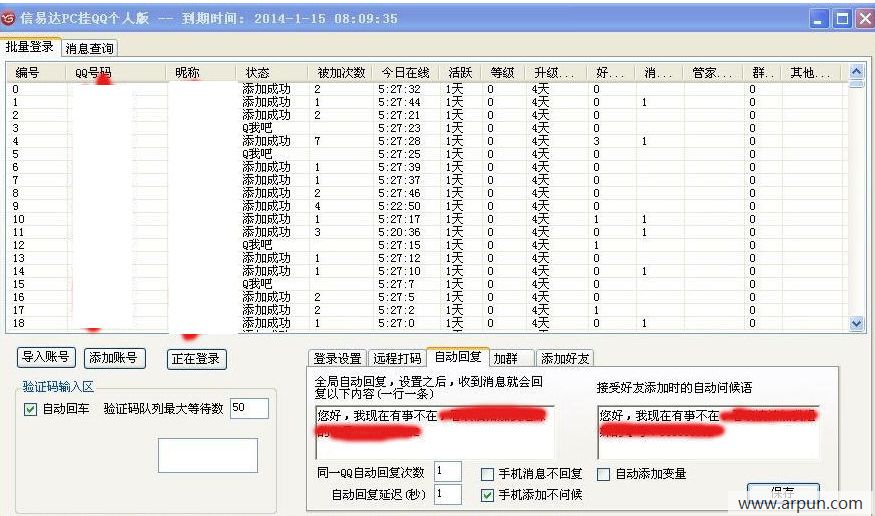Viewport: 875px width, 516px height.
Task: Sort by the QQ号码 column header
Action: [x=117, y=73]
